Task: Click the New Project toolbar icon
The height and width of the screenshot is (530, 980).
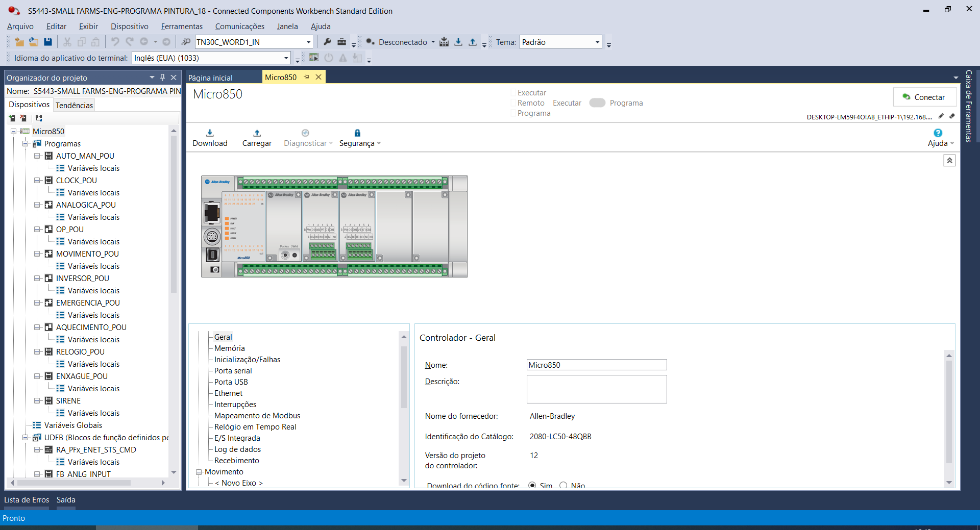Action: click(x=19, y=42)
